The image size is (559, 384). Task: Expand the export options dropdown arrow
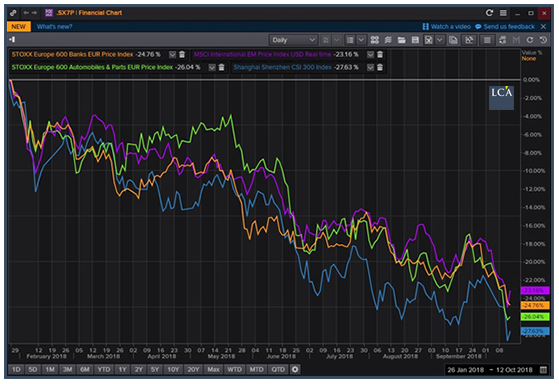point(440,40)
